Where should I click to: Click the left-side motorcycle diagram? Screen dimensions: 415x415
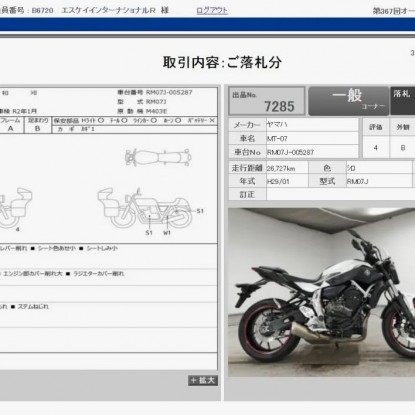pos(16,208)
